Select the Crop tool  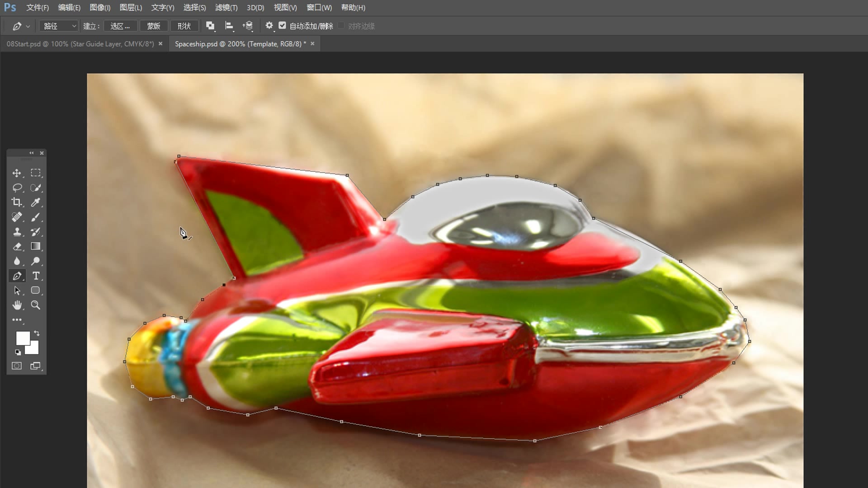17,202
